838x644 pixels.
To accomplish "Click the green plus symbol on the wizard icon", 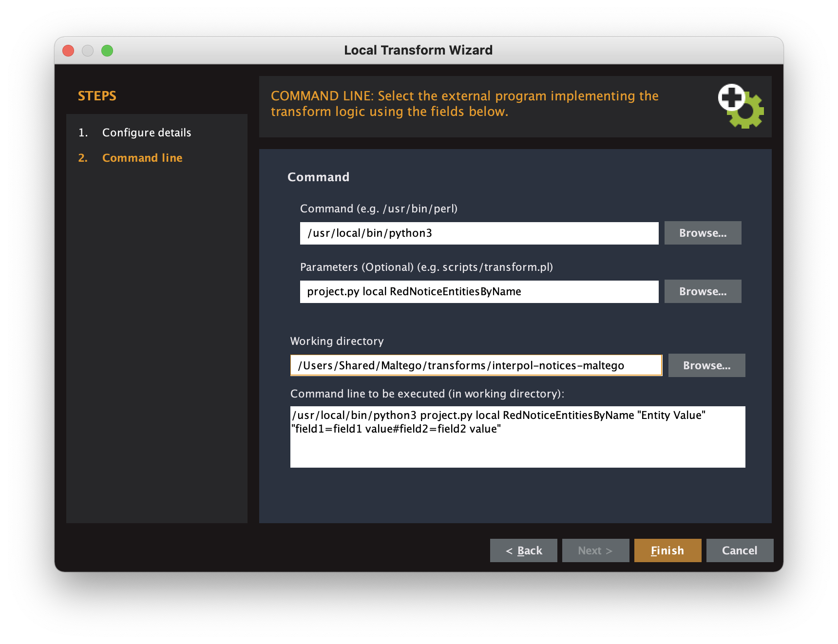I will pyautogui.click(x=731, y=97).
